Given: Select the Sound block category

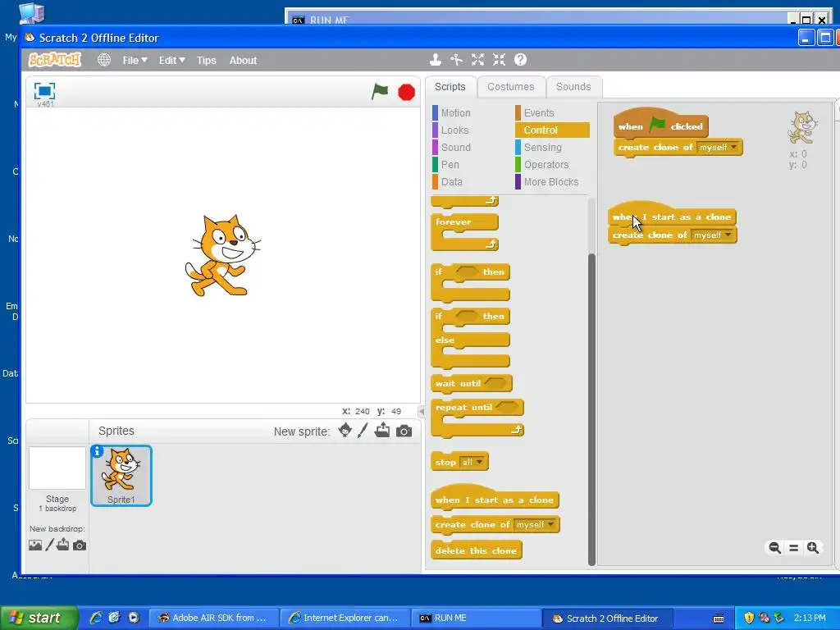Looking at the screenshot, I should 455,148.
